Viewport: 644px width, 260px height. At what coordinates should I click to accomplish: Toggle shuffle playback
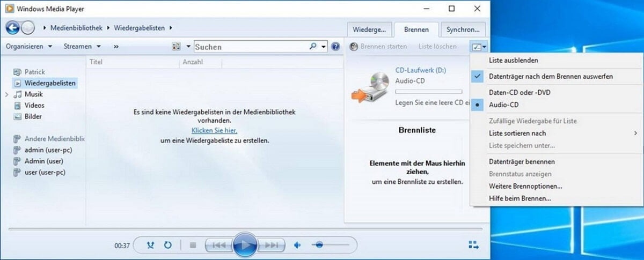151,245
